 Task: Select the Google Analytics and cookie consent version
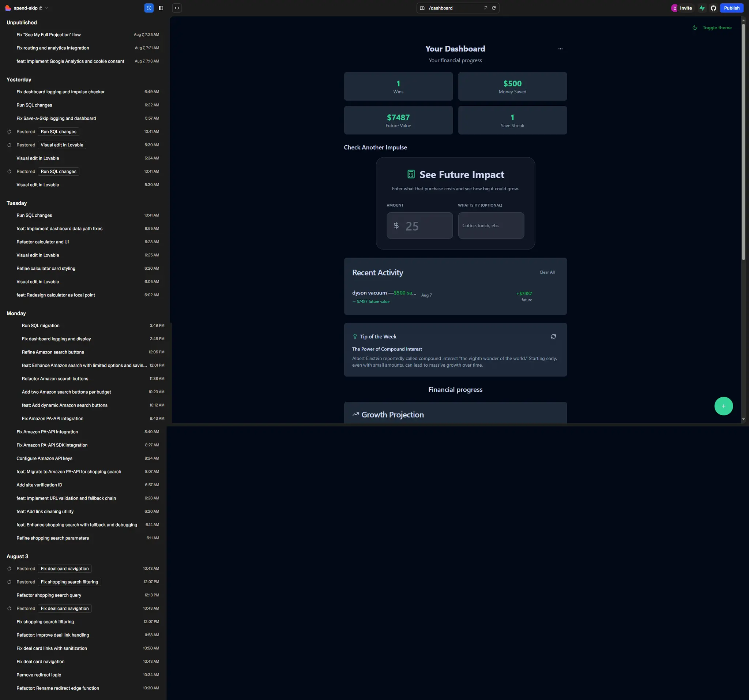pos(83,61)
